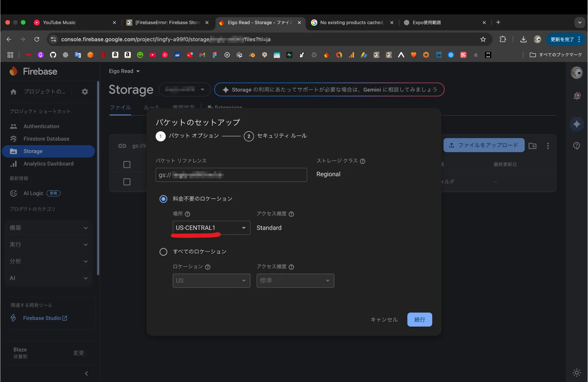The image size is (588, 382).
Task: Check the first file list checkbox
Action: coord(127,164)
